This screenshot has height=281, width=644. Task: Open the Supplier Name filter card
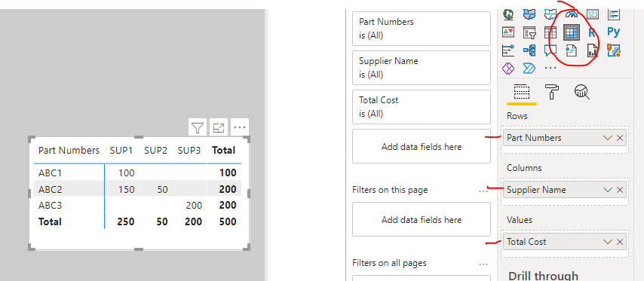coord(422,68)
